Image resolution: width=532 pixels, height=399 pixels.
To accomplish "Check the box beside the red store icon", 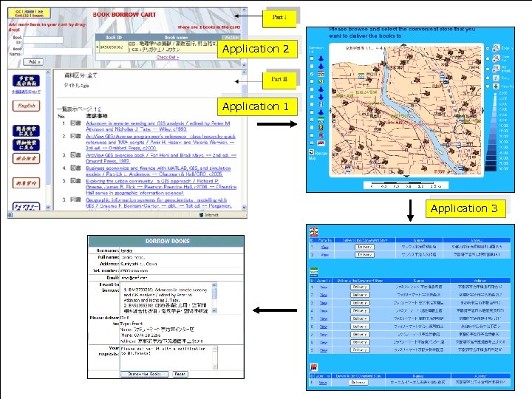I will 312,135.
